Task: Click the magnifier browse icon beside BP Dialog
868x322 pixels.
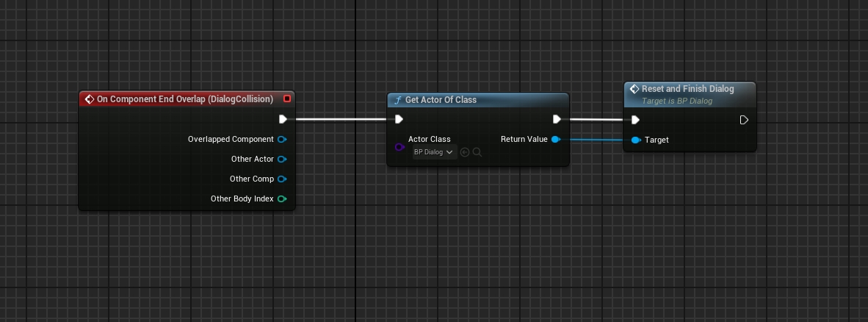Action: (477, 152)
